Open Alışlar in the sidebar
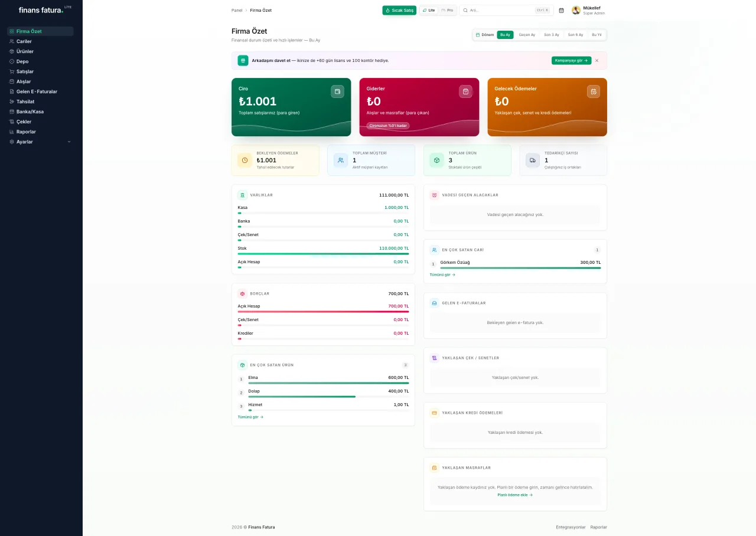This screenshot has height=536, width=756. pyautogui.click(x=40, y=81)
